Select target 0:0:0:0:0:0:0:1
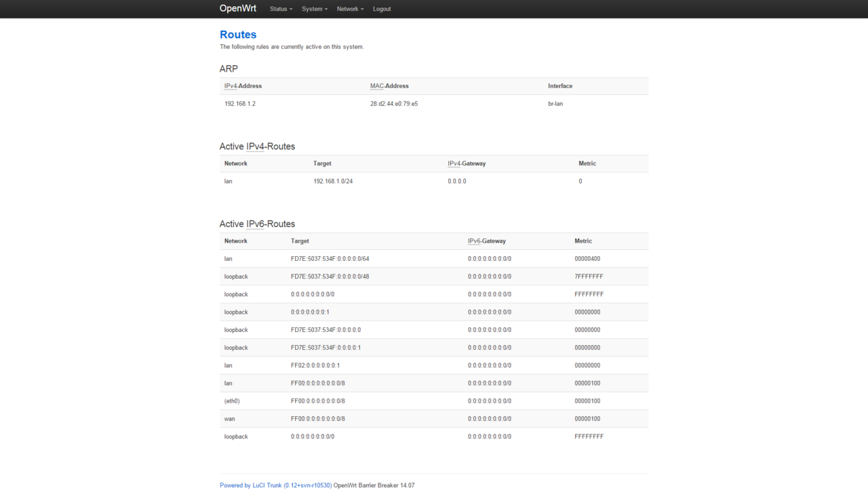This screenshot has height=492, width=868. point(311,312)
